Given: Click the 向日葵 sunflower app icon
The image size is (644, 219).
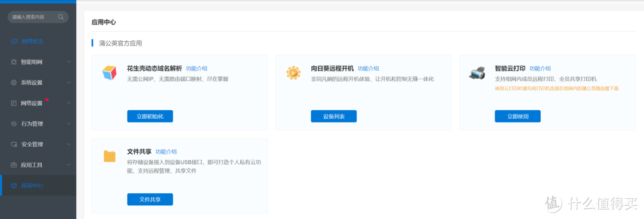Looking at the screenshot, I should click(x=293, y=73).
